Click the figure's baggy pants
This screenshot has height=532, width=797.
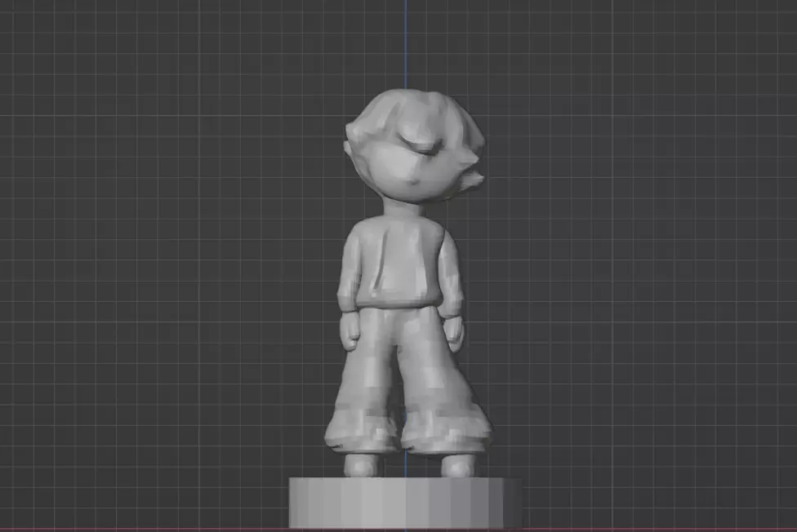407,379
